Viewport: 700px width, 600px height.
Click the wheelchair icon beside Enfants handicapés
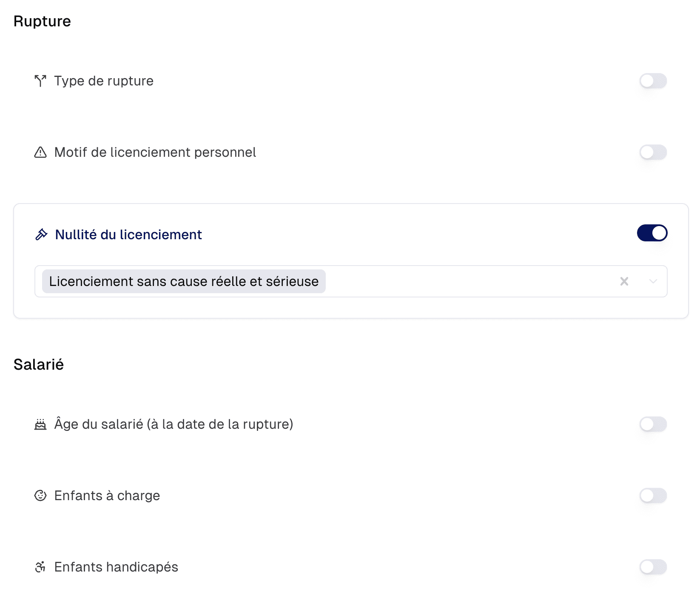pyautogui.click(x=41, y=566)
